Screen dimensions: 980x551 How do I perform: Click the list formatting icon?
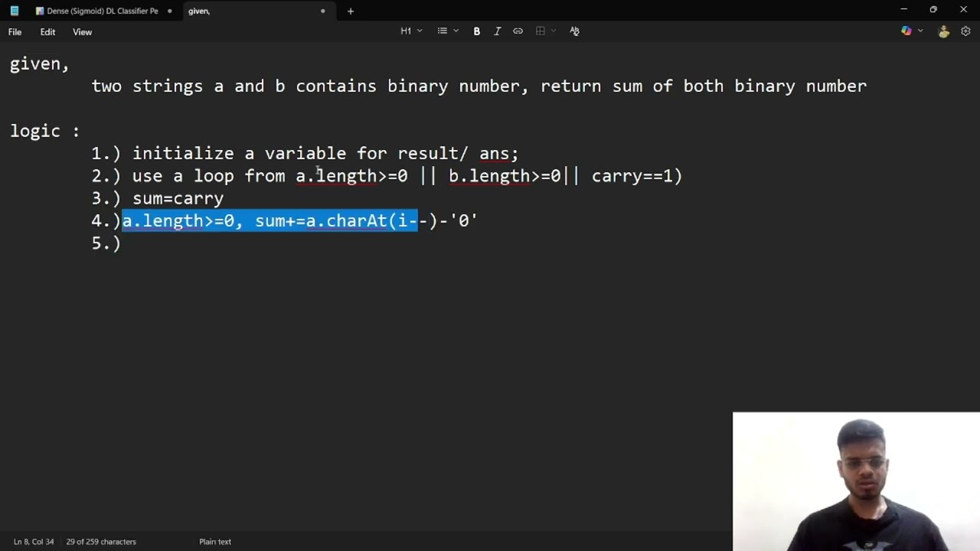coord(442,31)
